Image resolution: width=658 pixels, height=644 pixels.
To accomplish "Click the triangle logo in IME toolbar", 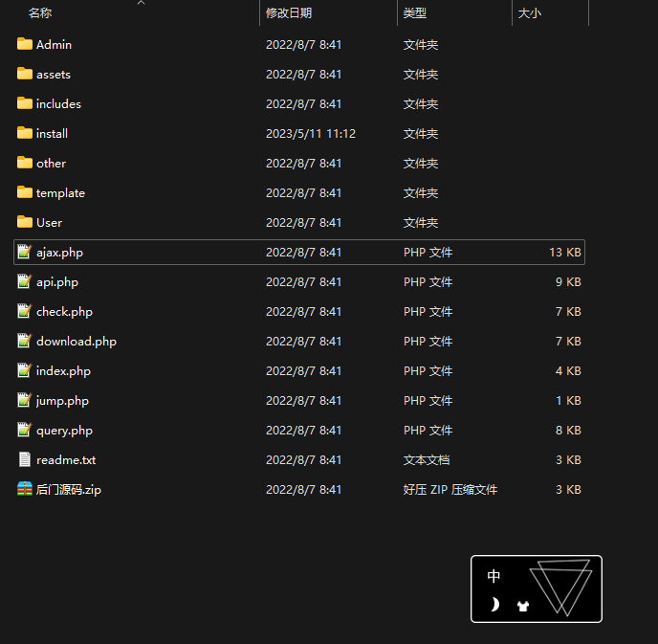I will (x=561, y=588).
